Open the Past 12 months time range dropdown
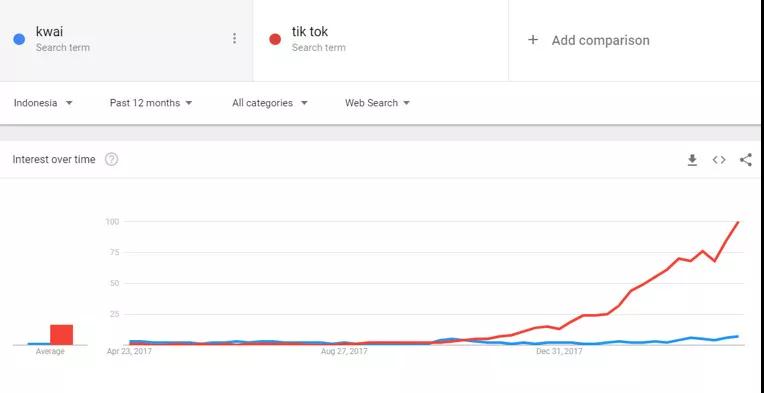The width and height of the screenshot is (764, 393). point(151,103)
